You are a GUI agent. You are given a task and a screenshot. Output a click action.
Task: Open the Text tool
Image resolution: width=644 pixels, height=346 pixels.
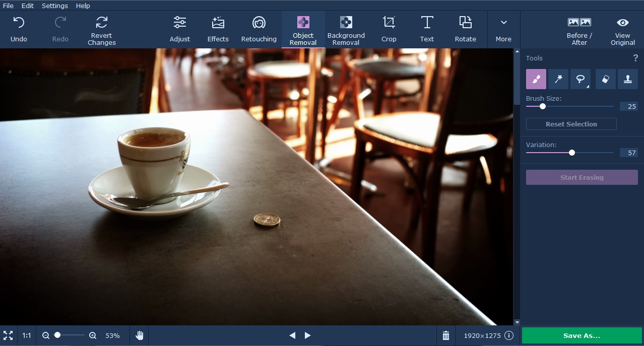point(427,30)
